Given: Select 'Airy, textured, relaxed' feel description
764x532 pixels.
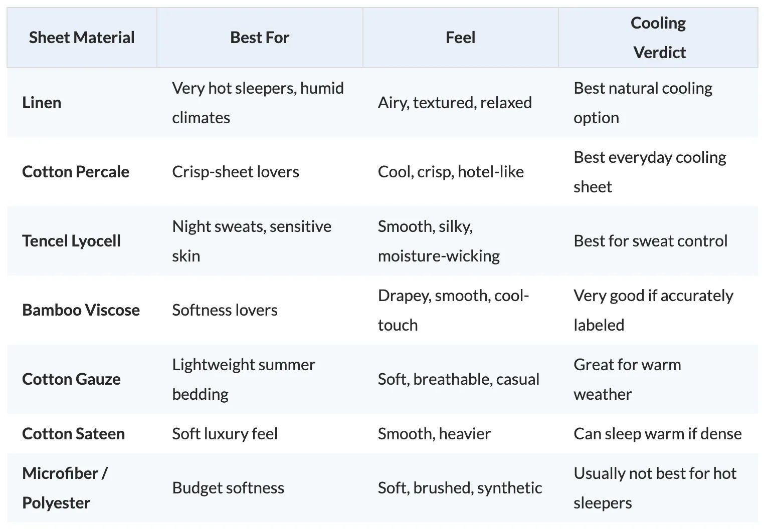Looking at the screenshot, I should pos(455,103).
